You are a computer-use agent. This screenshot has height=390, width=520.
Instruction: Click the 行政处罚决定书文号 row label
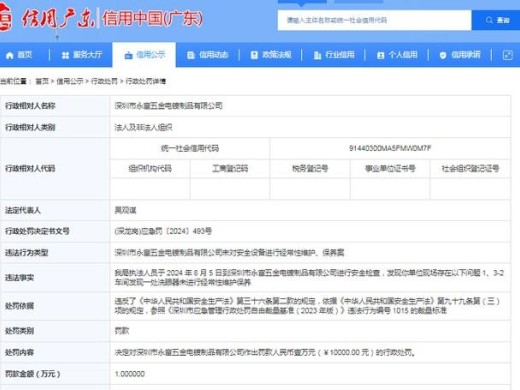click(x=37, y=231)
